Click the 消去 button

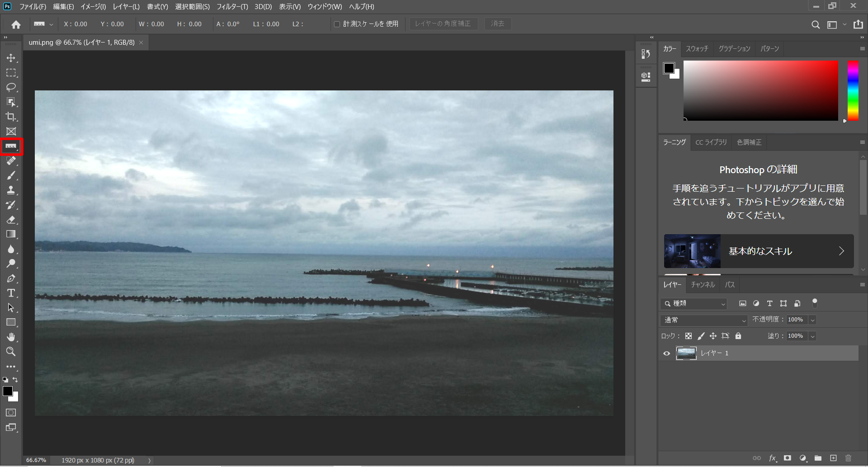(498, 24)
